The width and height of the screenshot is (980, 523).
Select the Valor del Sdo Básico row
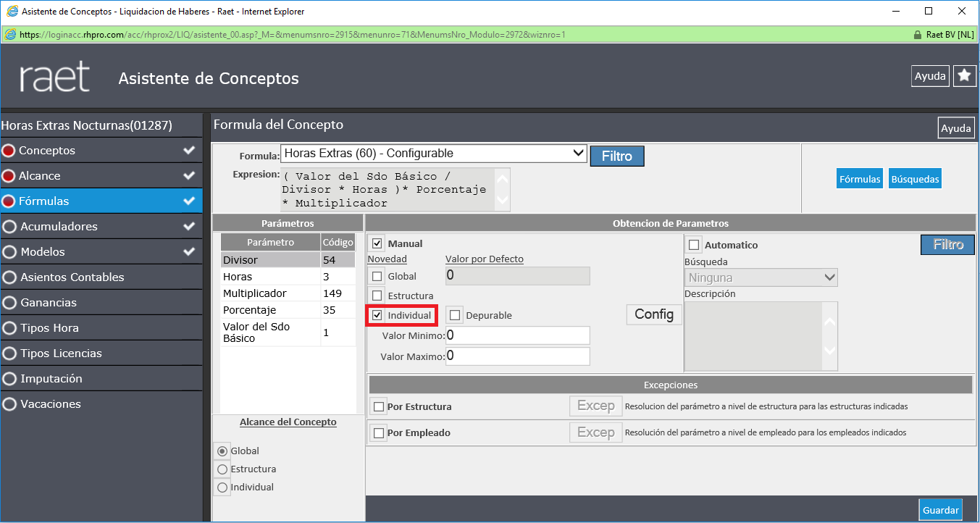(x=288, y=332)
